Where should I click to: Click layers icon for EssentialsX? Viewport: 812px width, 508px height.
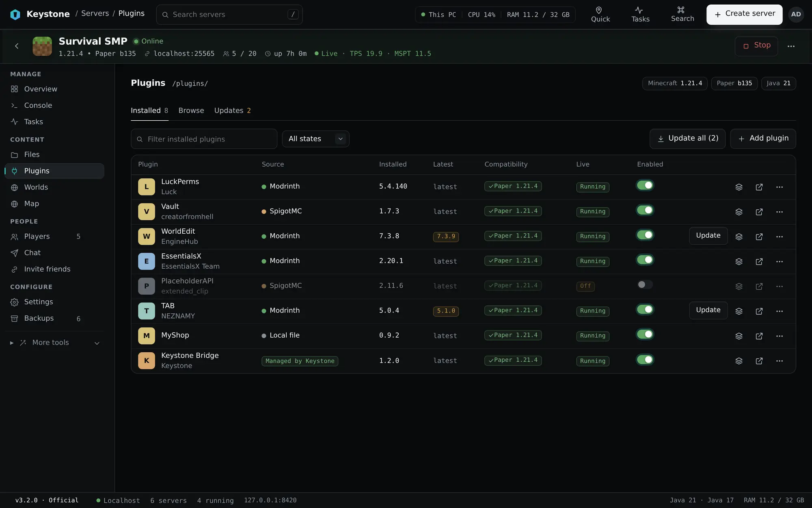[739, 261]
